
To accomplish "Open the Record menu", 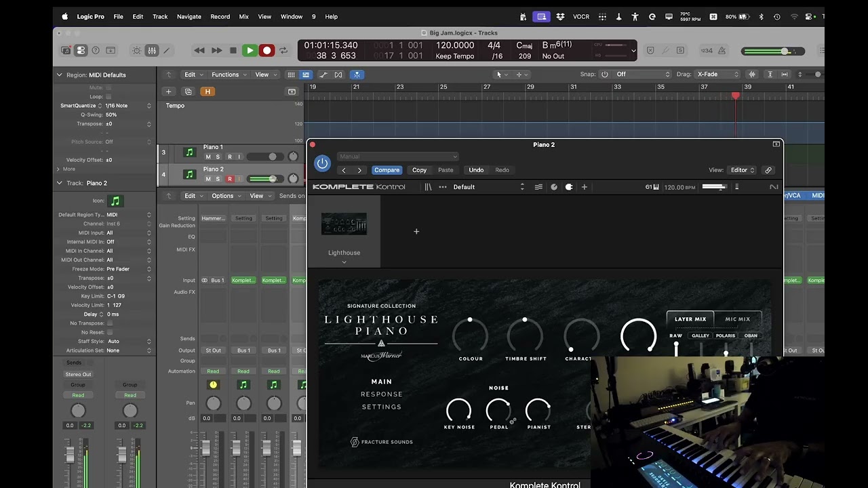I will 220,16.
